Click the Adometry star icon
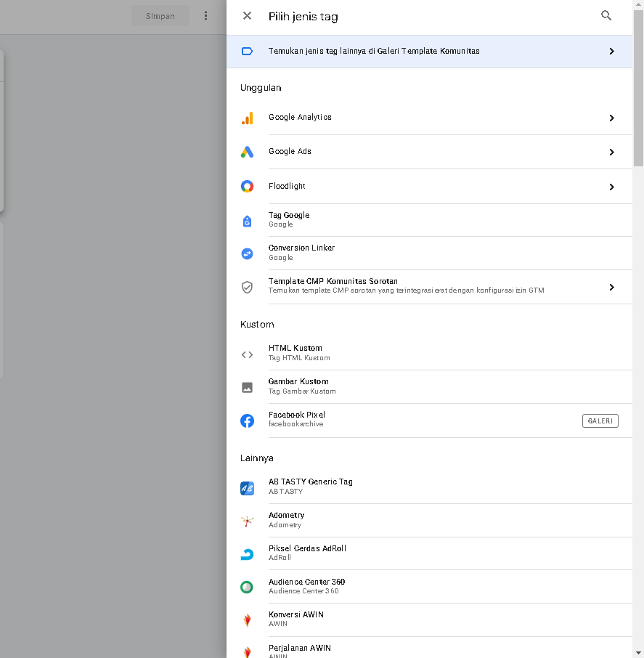Screen dimensions: 644x658 [247, 521]
